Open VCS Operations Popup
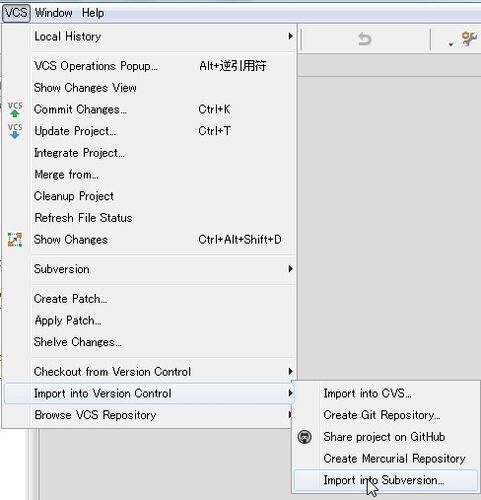 coord(150,66)
